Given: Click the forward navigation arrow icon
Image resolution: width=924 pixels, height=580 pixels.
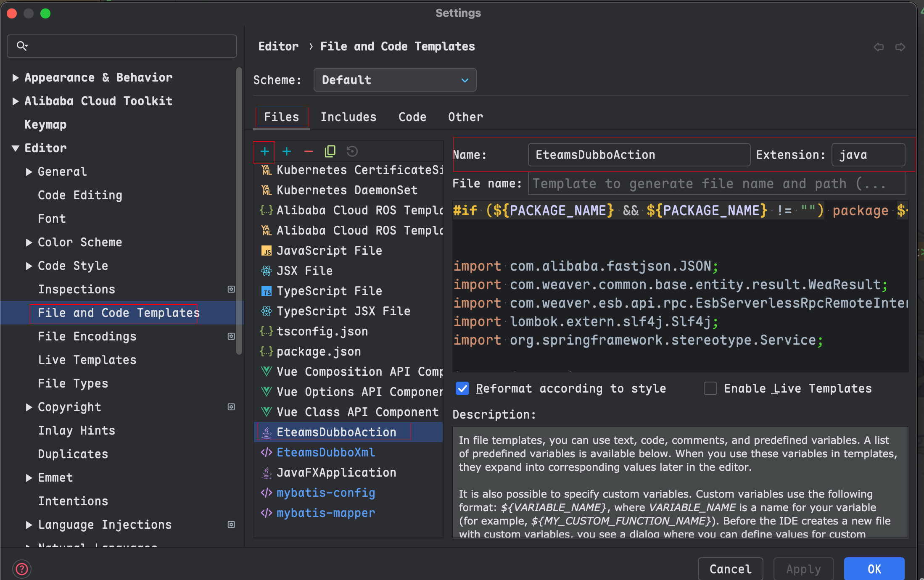Looking at the screenshot, I should click(x=900, y=47).
